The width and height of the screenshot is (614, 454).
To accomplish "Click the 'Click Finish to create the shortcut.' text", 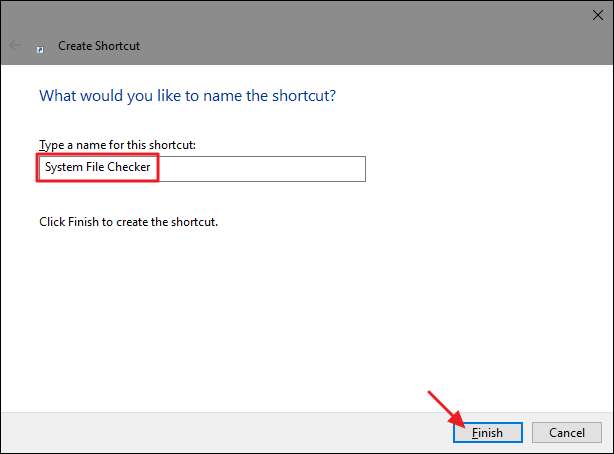I will pyautogui.click(x=128, y=222).
